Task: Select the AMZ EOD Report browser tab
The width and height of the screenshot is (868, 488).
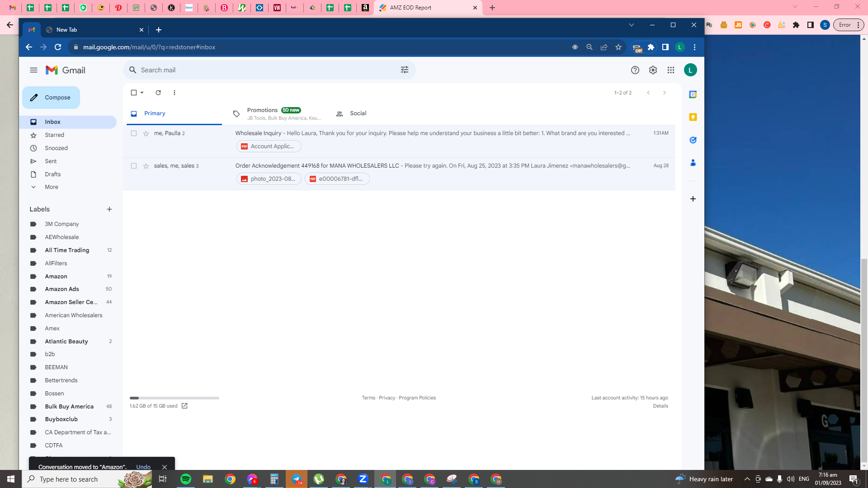Action: (428, 8)
